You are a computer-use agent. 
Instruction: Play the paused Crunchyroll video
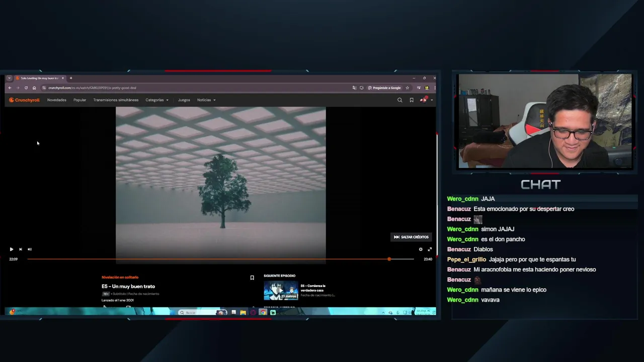(11, 249)
